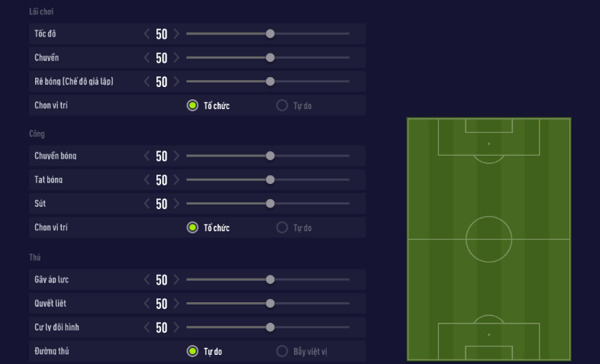Choose Tự do option for Đường thủ
Viewport: 600px width, 364px height.
pyautogui.click(x=192, y=352)
